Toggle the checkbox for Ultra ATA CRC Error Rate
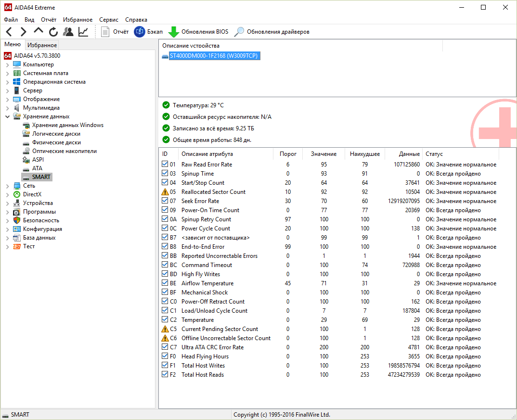This screenshot has width=517, height=420. pos(165,346)
